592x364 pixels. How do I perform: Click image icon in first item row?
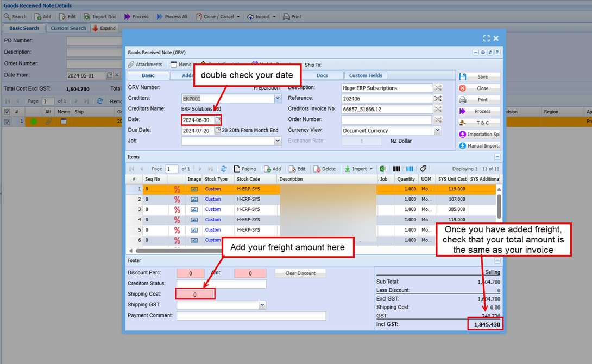pos(194,189)
